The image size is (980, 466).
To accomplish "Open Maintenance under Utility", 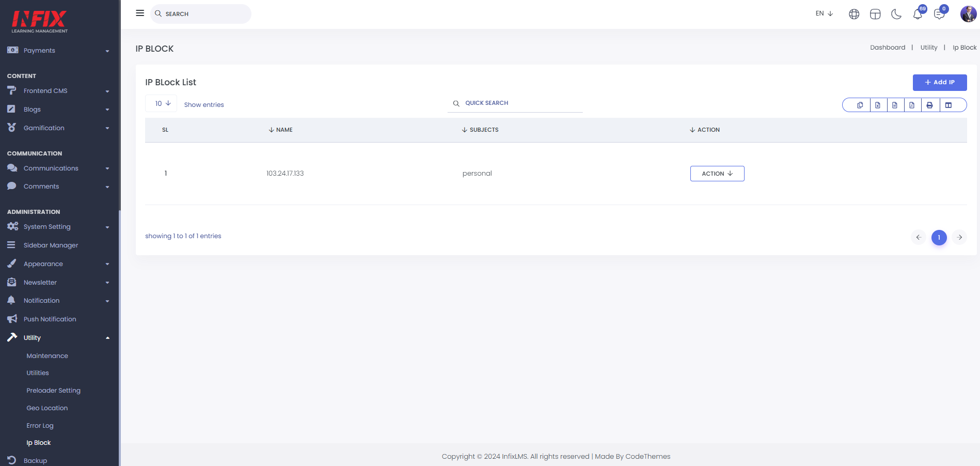I will coord(47,355).
